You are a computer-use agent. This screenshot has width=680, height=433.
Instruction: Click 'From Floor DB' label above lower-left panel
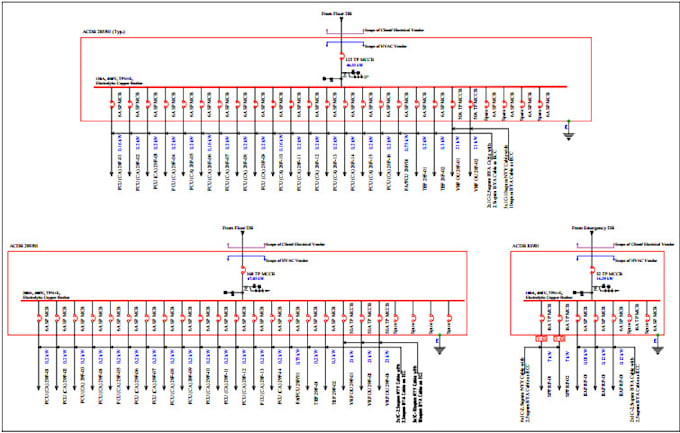(x=238, y=228)
